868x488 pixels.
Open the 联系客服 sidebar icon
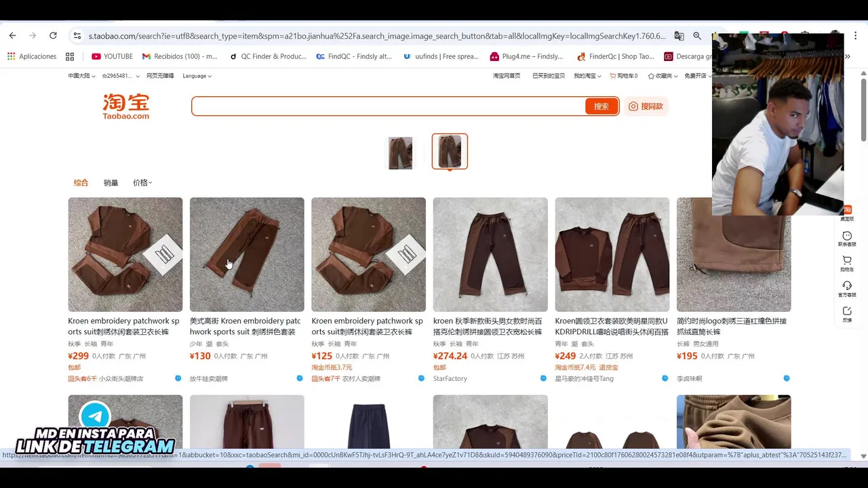click(x=847, y=239)
